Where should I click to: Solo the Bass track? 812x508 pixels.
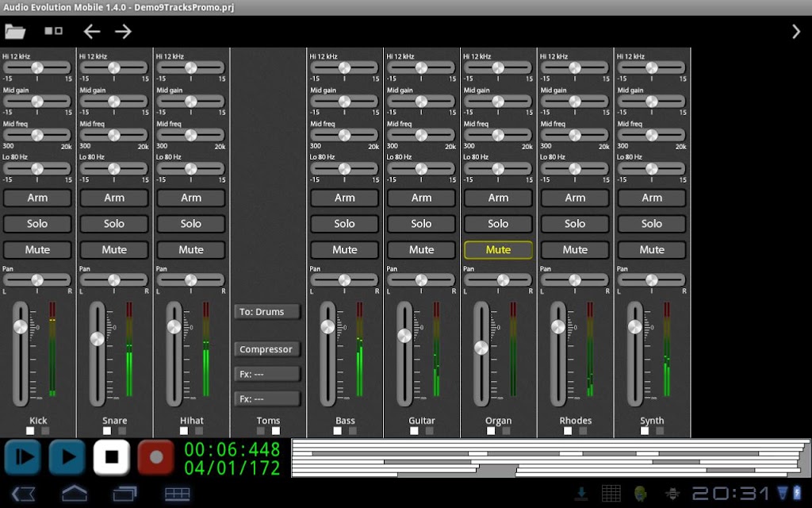(x=344, y=224)
